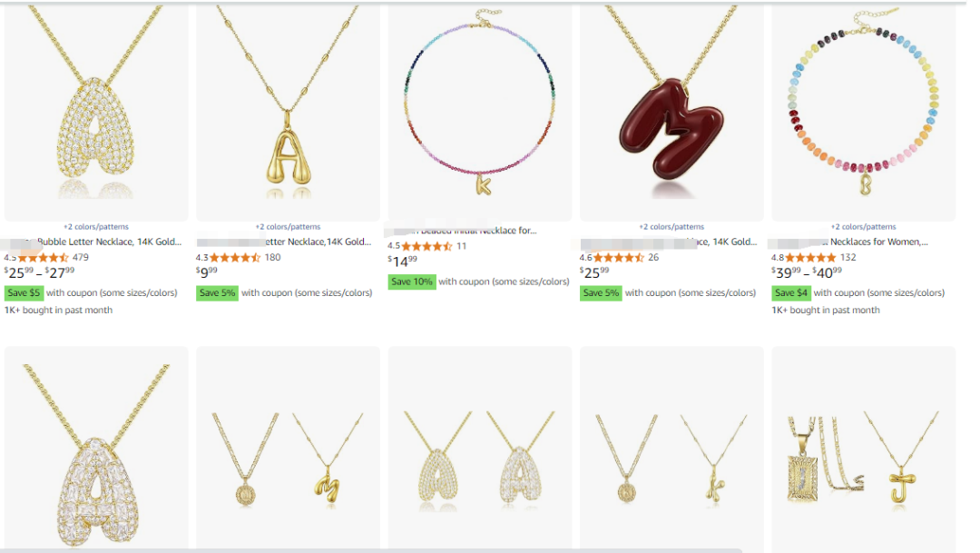The width and height of the screenshot is (980, 553).
Task: Click the $9.99 price
Action: pos(207,272)
